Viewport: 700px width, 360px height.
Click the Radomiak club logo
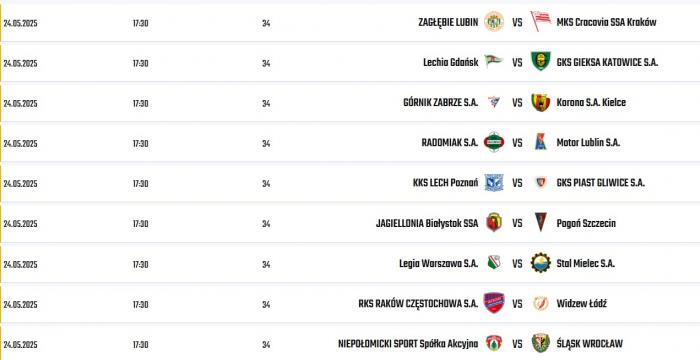point(494,142)
